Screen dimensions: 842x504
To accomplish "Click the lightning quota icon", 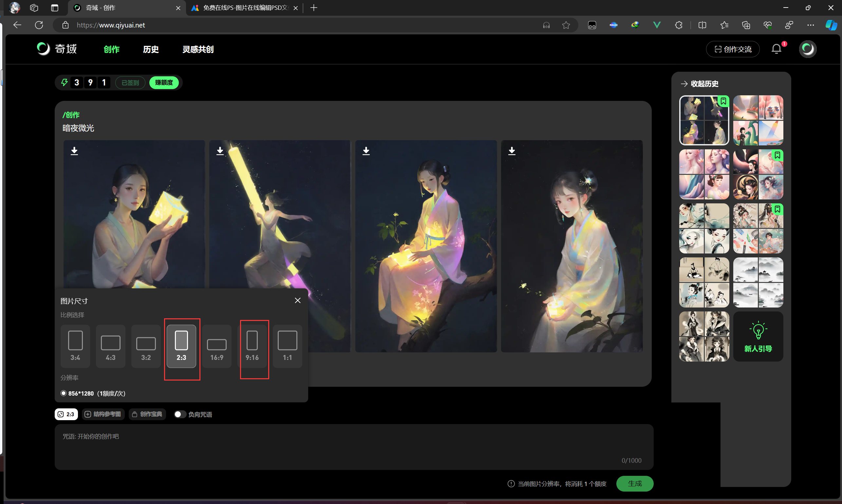I will click(64, 83).
